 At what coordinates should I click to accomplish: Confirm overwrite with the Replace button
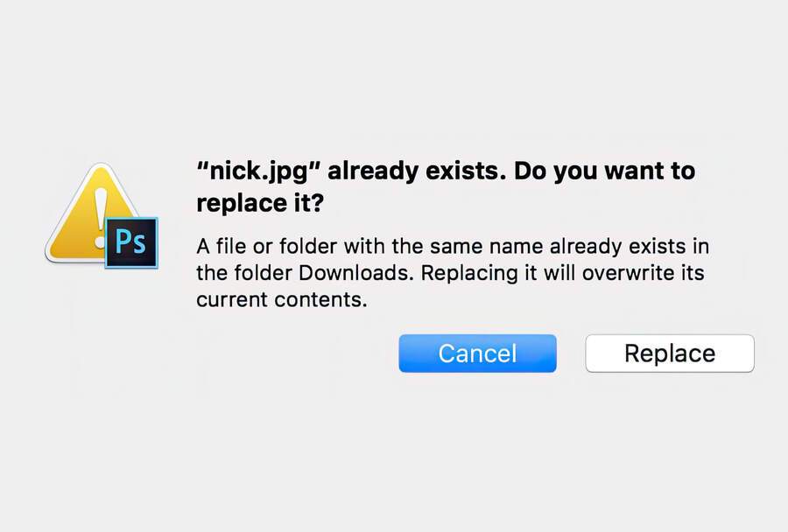669,353
